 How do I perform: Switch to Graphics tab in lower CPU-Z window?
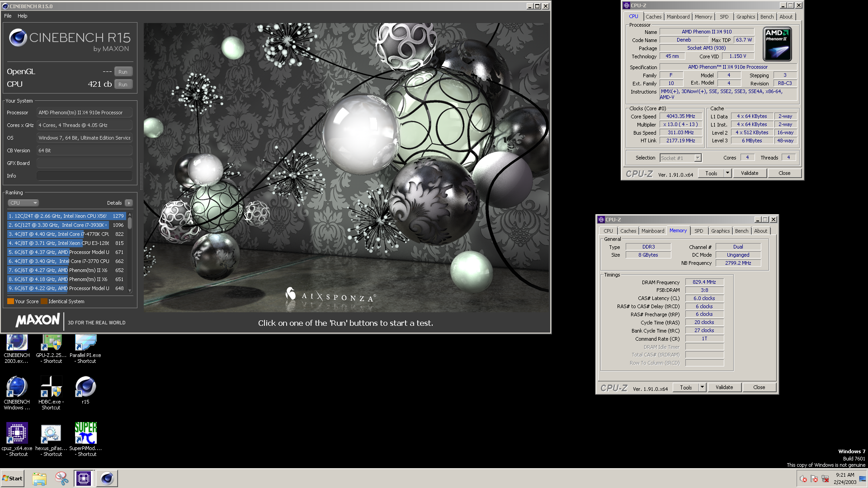(720, 231)
